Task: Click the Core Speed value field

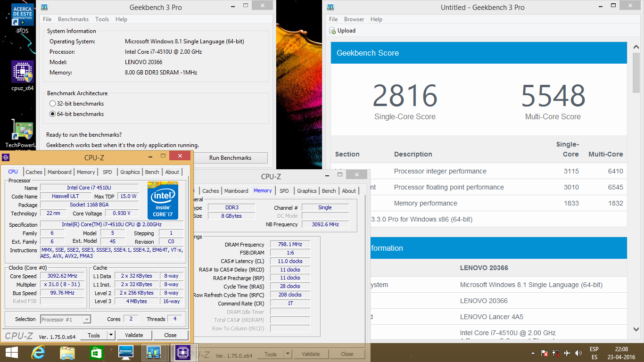Action: click(x=62, y=276)
